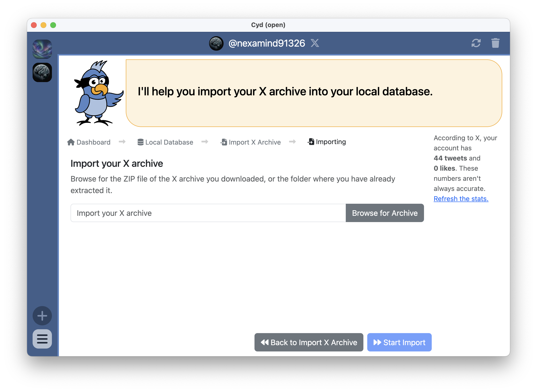Click the Start Import button

click(399, 342)
